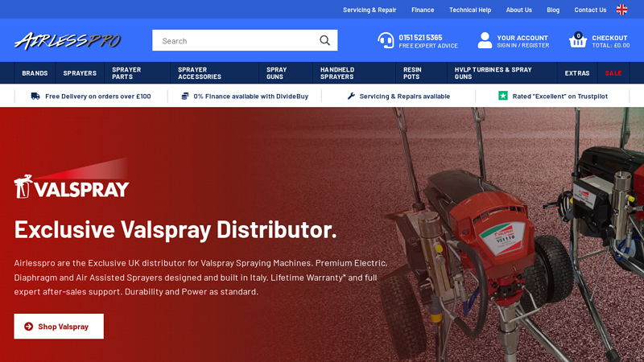
Task: Click the 0151 521 5365 phone number
Action: tap(420, 37)
